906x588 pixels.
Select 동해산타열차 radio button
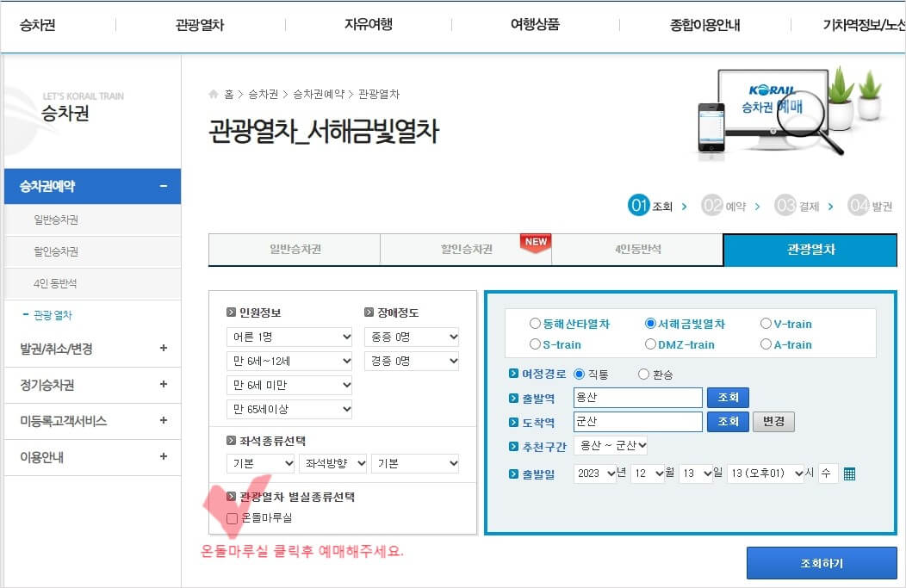(x=535, y=324)
